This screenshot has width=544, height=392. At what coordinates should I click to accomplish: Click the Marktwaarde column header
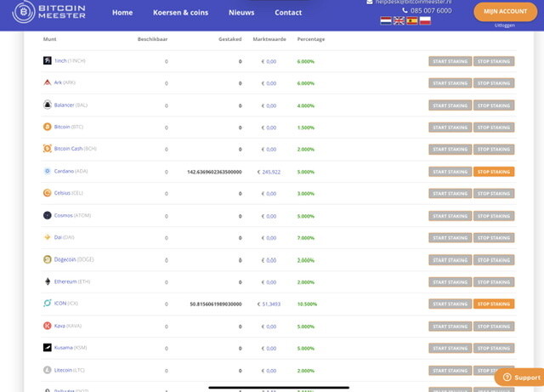269,39
